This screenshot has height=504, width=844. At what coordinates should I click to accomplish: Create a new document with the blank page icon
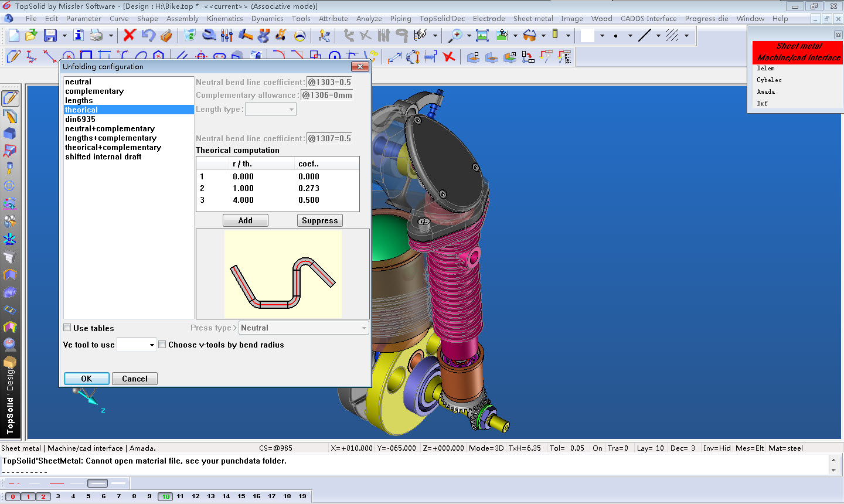[x=13, y=36]
